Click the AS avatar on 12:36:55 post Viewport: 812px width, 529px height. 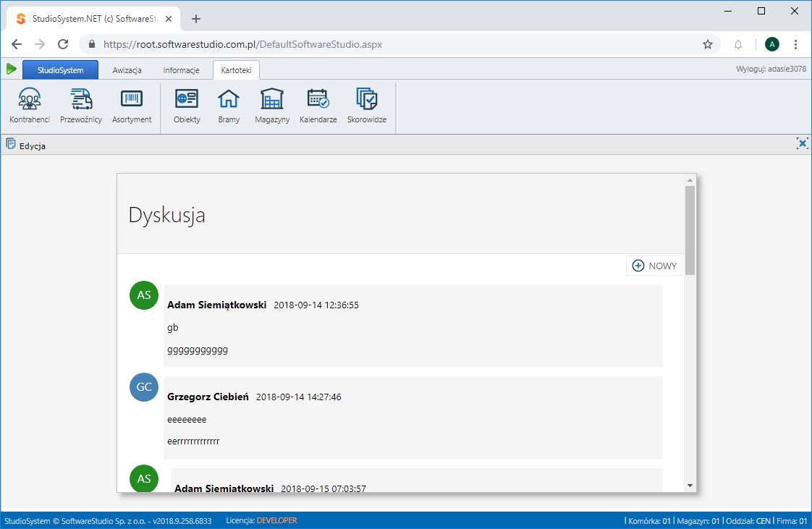click(144, 295)
